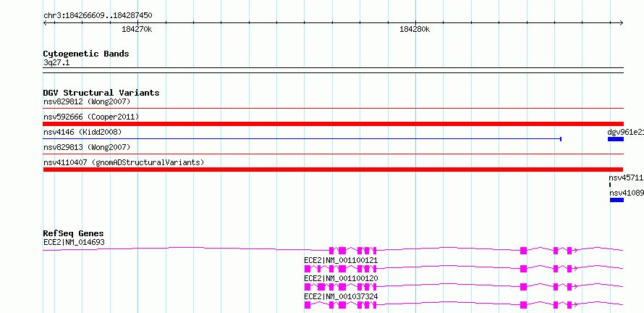Click the thin red nsv829812 variant line

[333, 108]
